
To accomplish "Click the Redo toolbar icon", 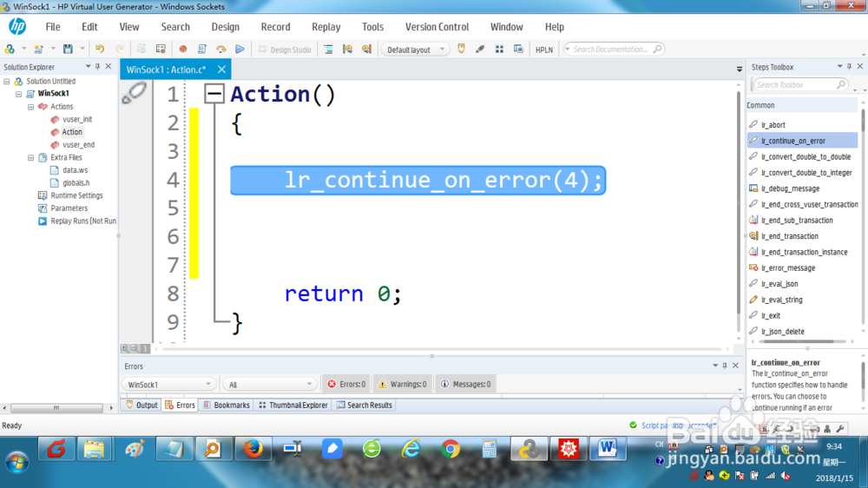I will tap(120, 49).
